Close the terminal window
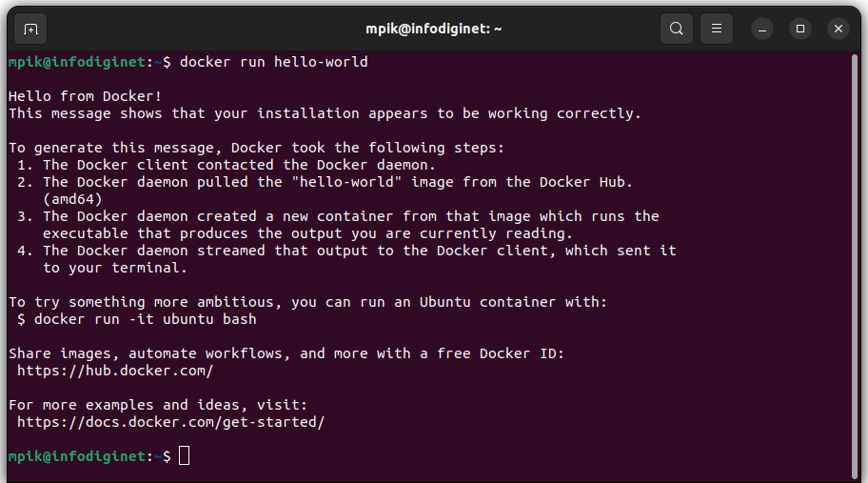 tap(838, 29)
